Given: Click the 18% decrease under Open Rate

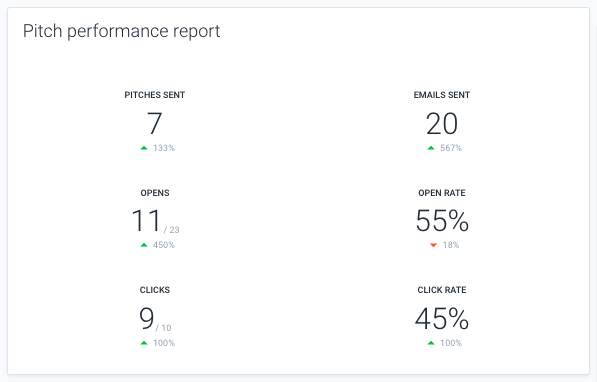Looking at the screenshot, I should [x=451, y=245].
